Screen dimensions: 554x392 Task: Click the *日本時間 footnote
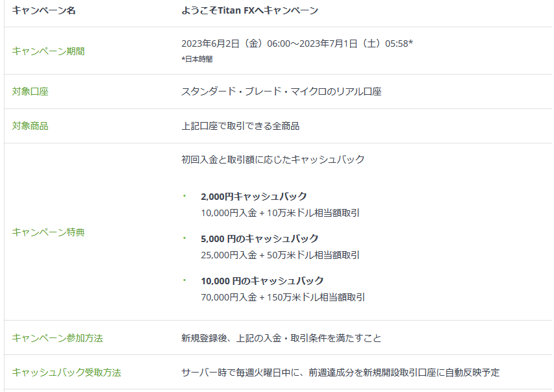click(x=197, y=59)
